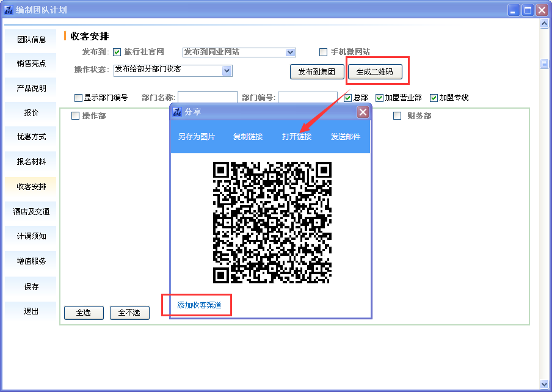Select the 收客安排 sidebar item
The width and height of the screenshot is (552, 392).
31,186
